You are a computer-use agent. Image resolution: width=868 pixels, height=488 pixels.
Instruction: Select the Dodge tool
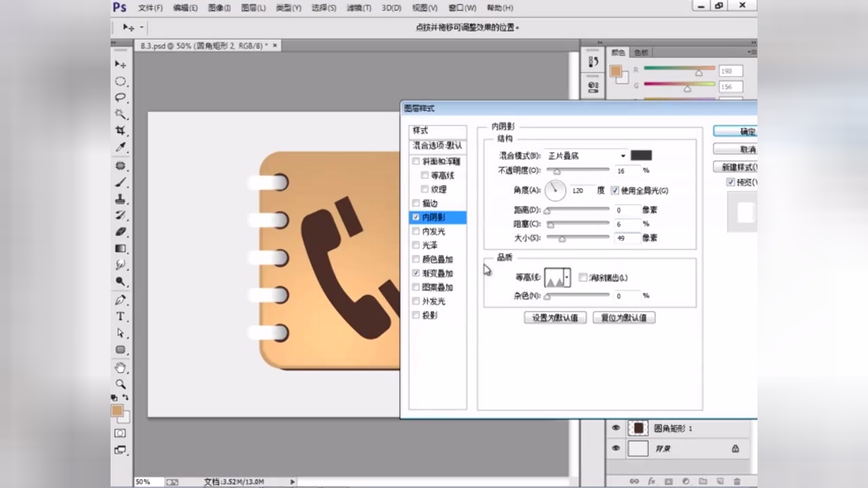click(121, 281)
